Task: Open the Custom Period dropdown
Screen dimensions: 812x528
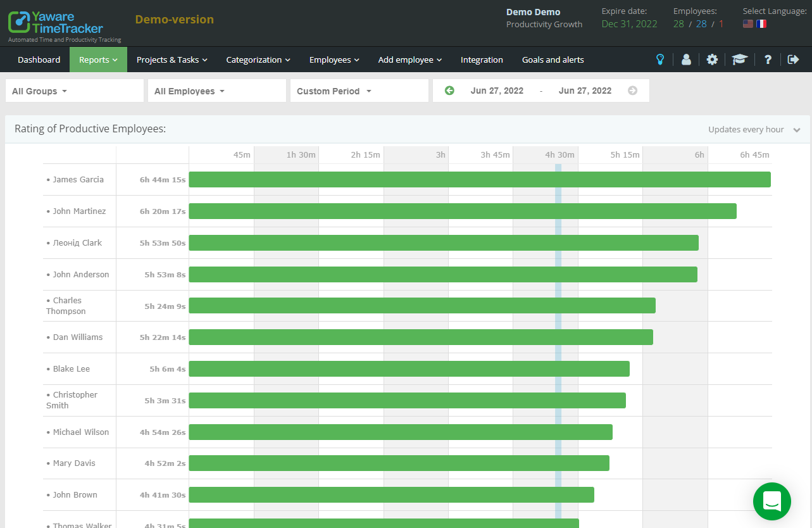Action: coord(359,91)
